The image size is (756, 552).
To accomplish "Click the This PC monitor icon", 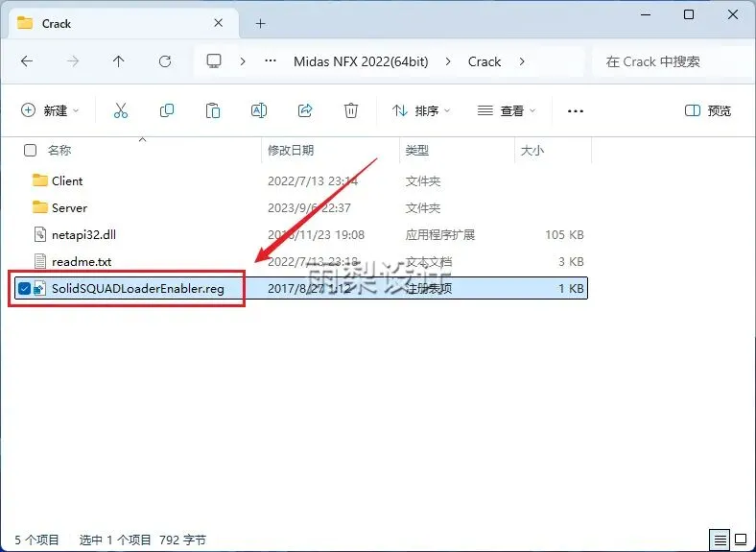I will tap(214, 61).
